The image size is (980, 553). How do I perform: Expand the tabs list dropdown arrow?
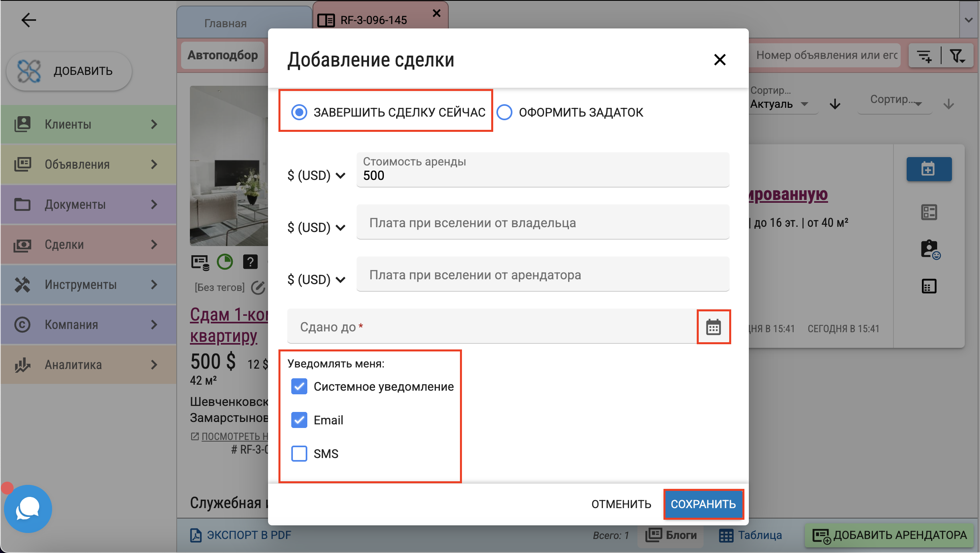click(969, 20)
